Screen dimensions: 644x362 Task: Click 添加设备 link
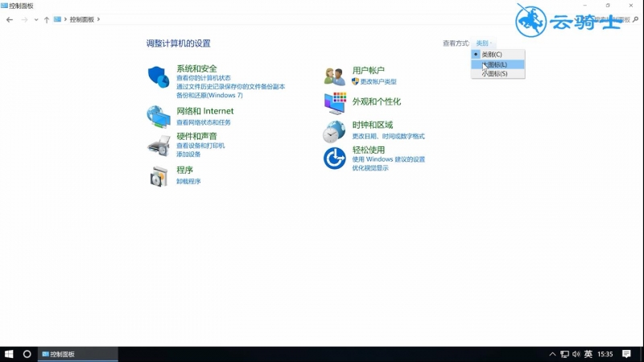(x=188, y=154)
